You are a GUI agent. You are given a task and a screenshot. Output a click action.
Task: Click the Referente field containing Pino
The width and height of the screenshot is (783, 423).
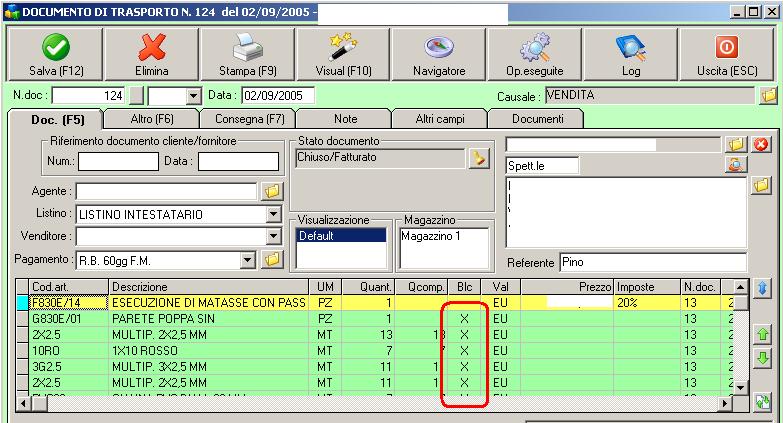pyautogui.click(x=653, y=262)
